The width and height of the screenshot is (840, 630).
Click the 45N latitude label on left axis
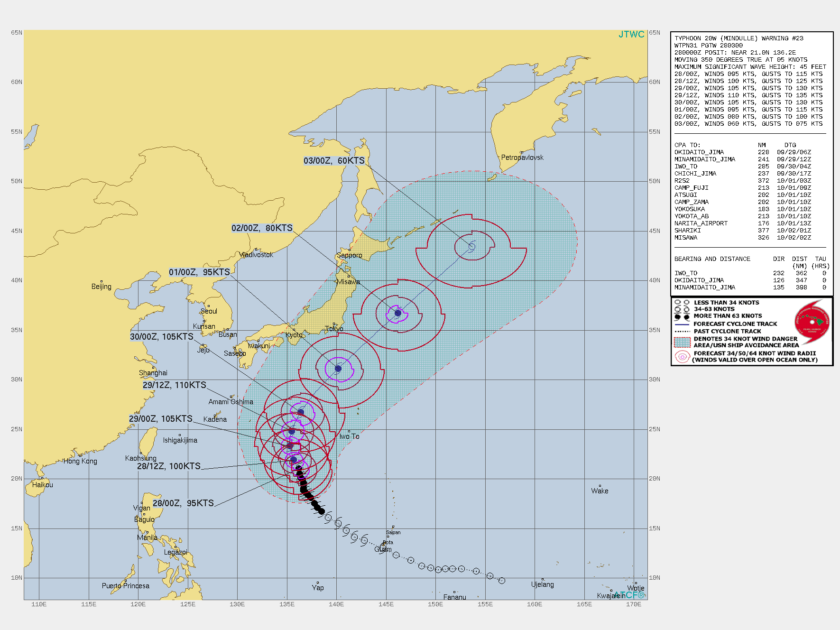click(x=17, y=231)
